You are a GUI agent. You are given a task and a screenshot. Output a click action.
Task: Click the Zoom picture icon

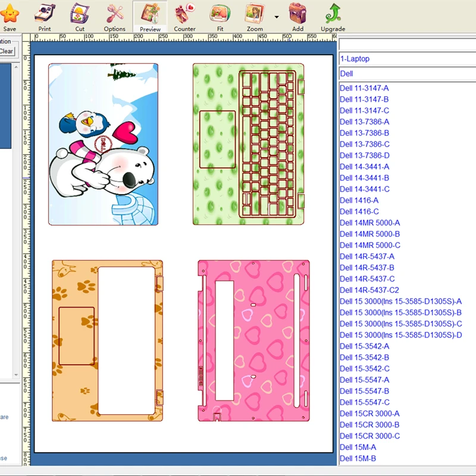click(255, 13)
